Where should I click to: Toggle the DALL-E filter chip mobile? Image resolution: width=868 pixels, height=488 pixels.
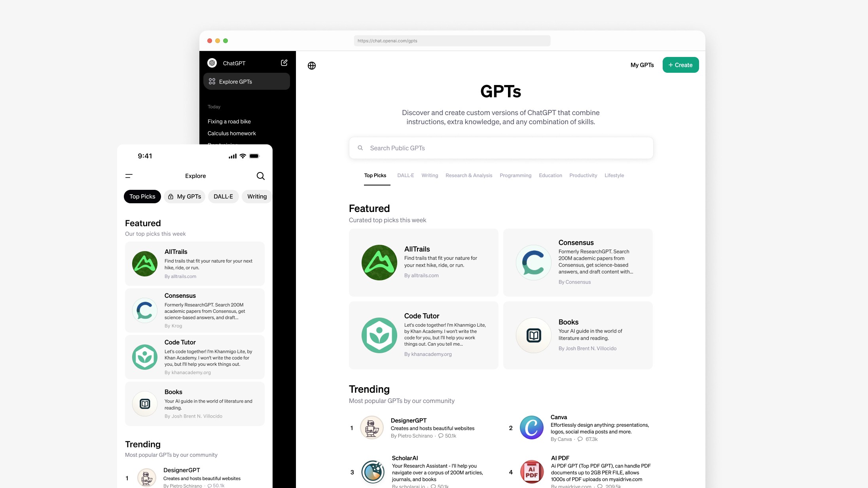point(223,196)
